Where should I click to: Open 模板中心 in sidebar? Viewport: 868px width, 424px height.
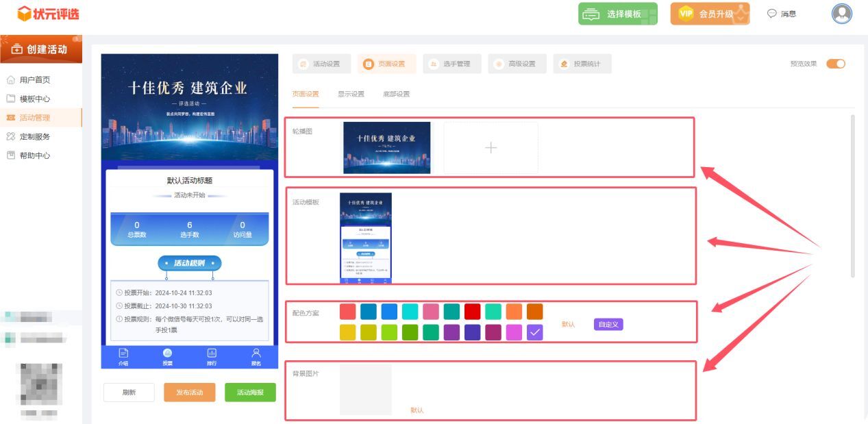click(35, 99)
